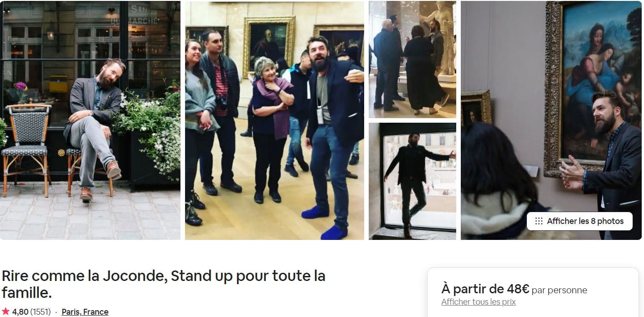
Task: Click the Afficher tous les prix link
Action: click(478, 302)
